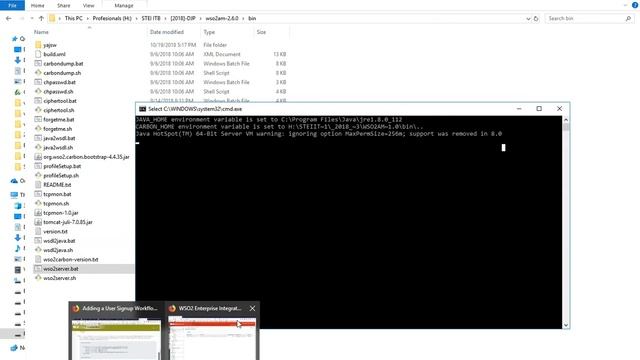The image size is (640, 360).
Task: Expand the address bar history dropdown
Action: click(x=528, y=18)
